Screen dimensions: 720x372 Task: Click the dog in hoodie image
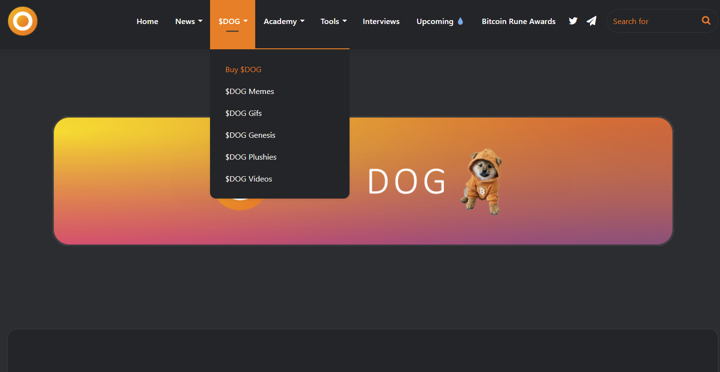(482, 181)
